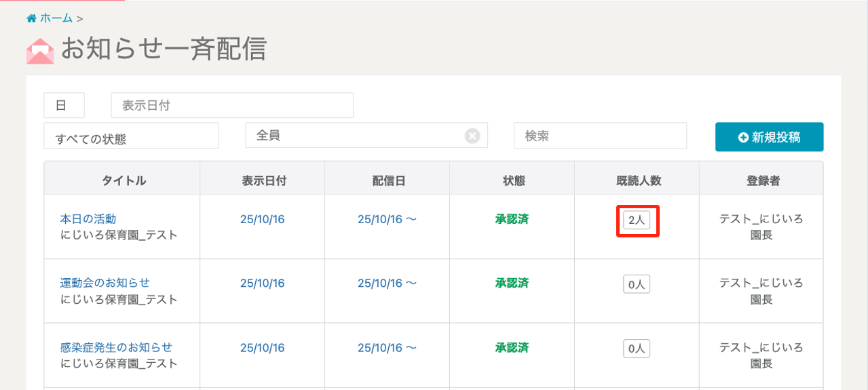Open the すべての状態 status dropdown

[131, 136]
